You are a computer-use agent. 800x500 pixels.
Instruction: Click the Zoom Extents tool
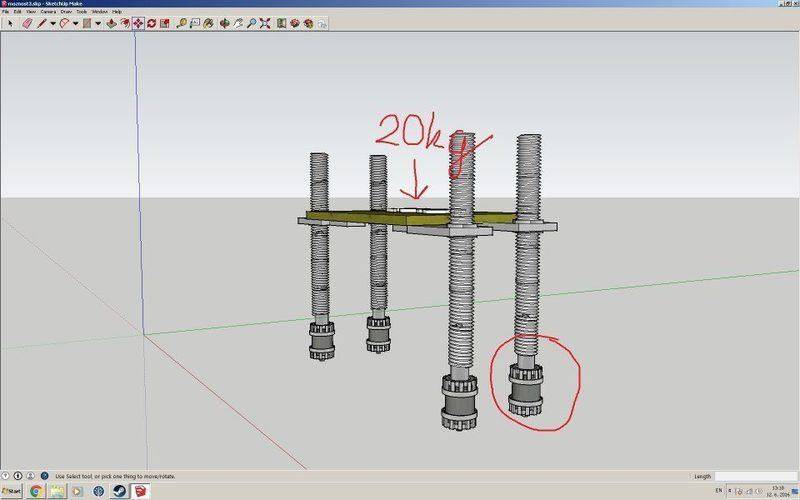pyautogui.click(x=264, y=22)
